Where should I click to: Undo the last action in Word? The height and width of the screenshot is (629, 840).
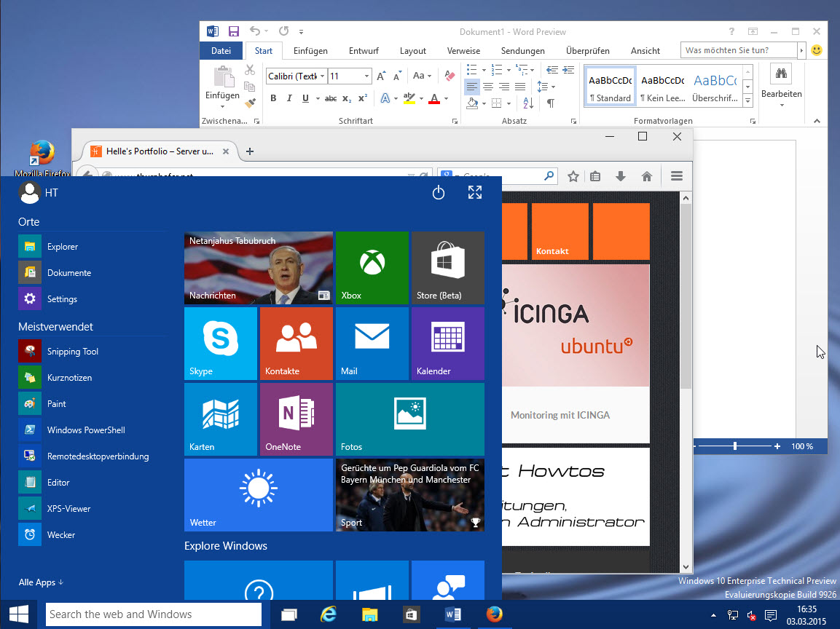tap(255, 31)
